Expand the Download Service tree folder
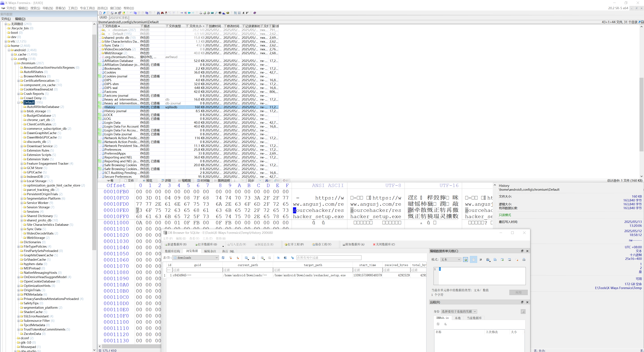 click(x=21, y=146)
